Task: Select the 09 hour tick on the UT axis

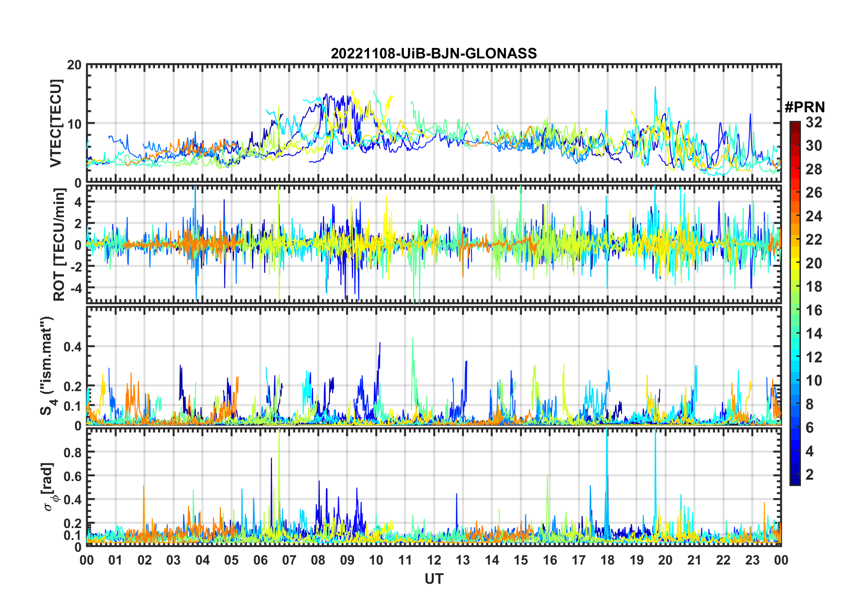Action: (347, 560)
